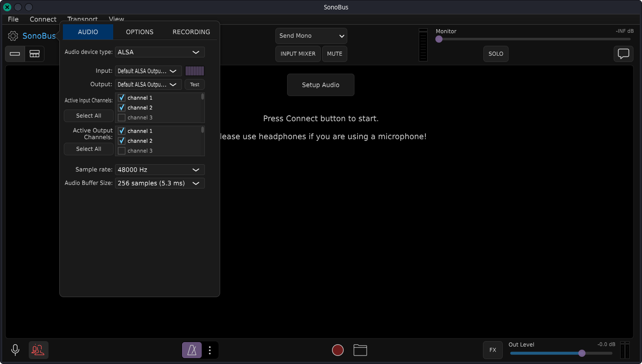The height and width of the screenshot is (364, 642).
Task: Click the Setup Audio button
Action: pos(321,85)
